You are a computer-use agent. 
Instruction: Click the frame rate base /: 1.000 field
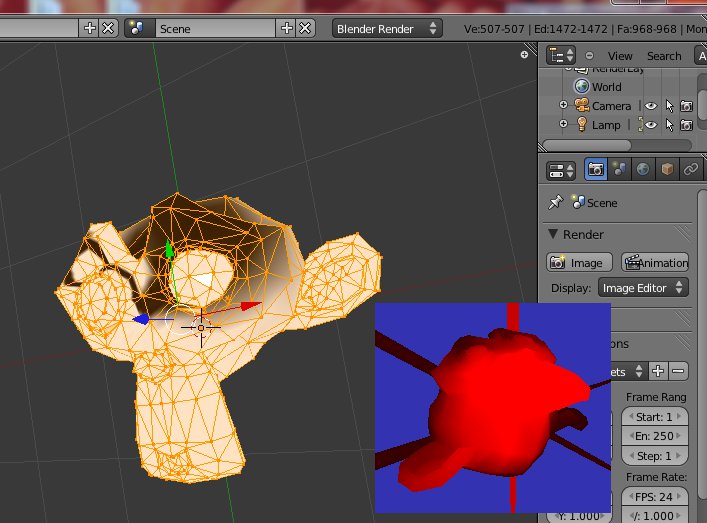point(655,515)
